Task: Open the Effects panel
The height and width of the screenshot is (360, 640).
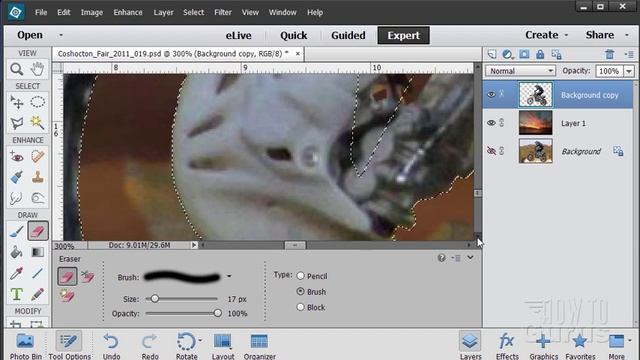Action: 507,346
